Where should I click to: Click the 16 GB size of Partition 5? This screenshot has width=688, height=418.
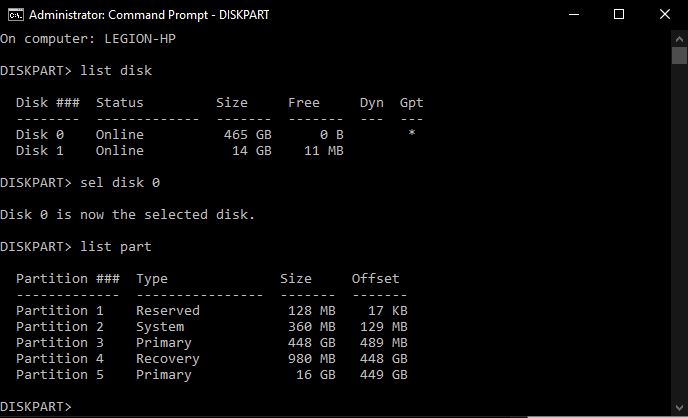(315, 375)
